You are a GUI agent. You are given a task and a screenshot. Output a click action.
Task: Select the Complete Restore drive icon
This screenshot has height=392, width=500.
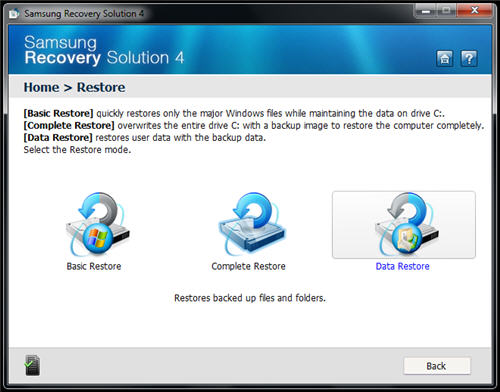click(252, 225)
